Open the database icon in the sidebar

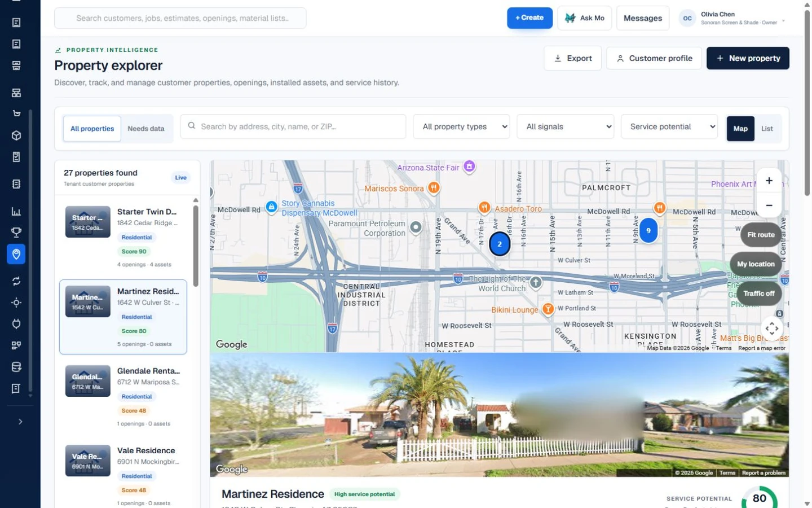click(16, 367)
